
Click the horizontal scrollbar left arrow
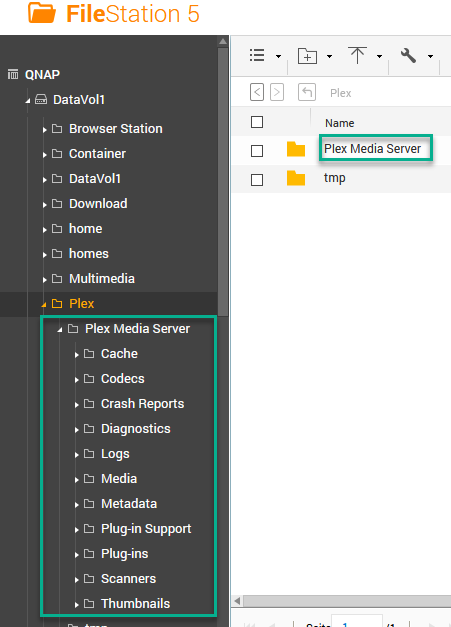pyautogui.click(x=237, y=601)
